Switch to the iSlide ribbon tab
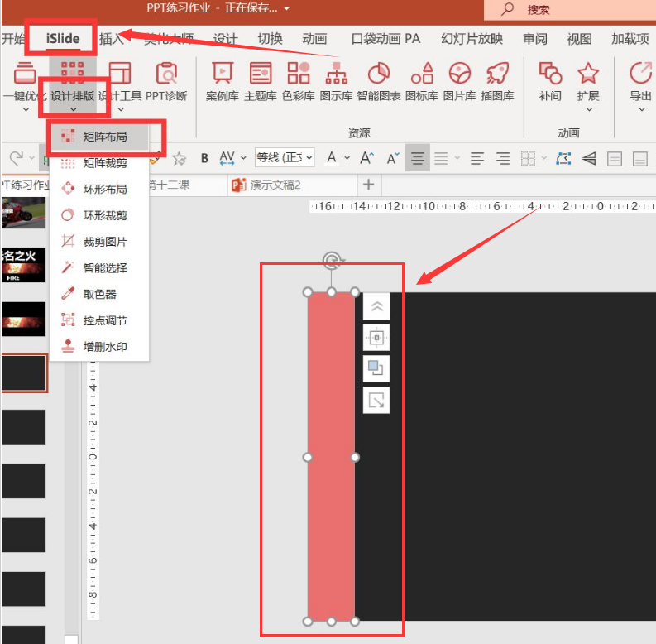 [63, 39]
